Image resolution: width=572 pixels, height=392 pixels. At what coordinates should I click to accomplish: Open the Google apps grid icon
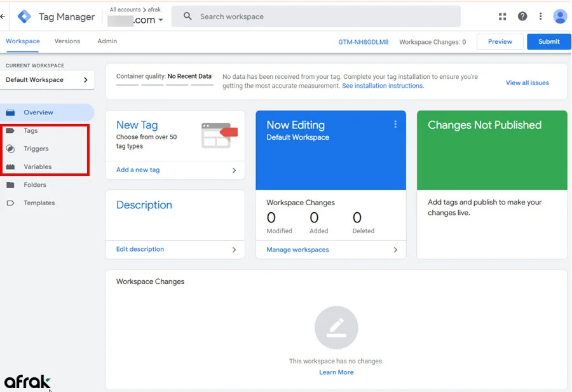coord(502,17)
